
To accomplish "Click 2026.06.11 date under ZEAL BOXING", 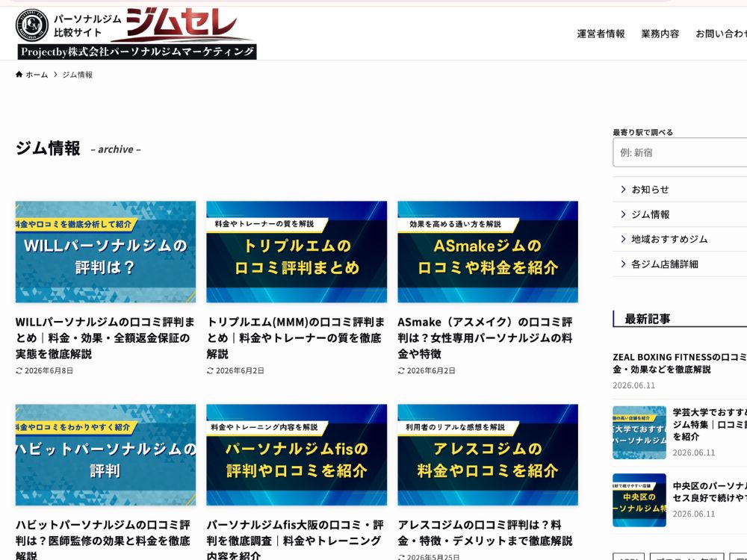I will [x=634, y=385].
